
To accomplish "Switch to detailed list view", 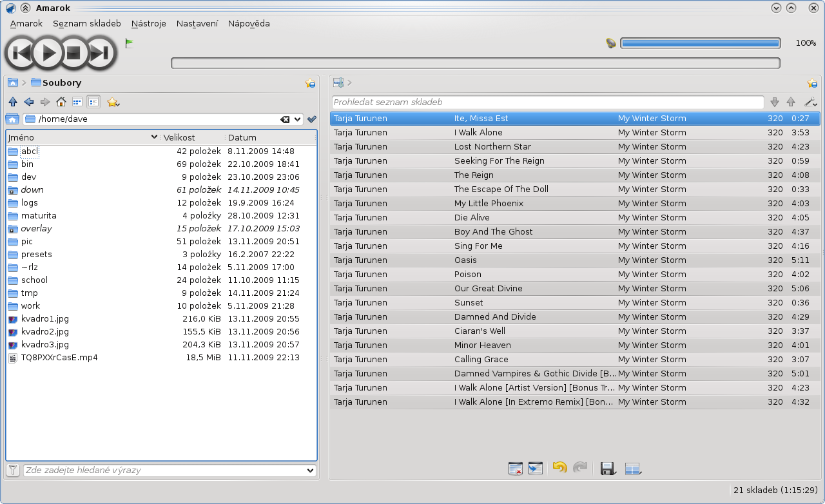I will [x=93, y=102].
